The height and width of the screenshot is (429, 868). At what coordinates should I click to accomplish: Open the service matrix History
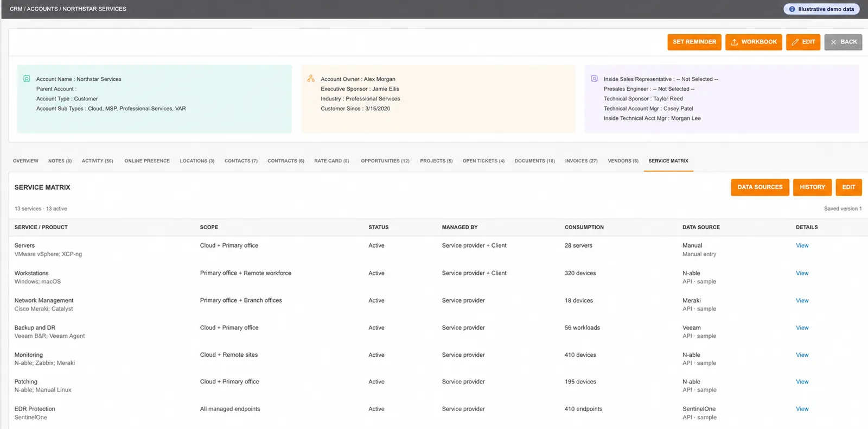[x=812, y=187]
